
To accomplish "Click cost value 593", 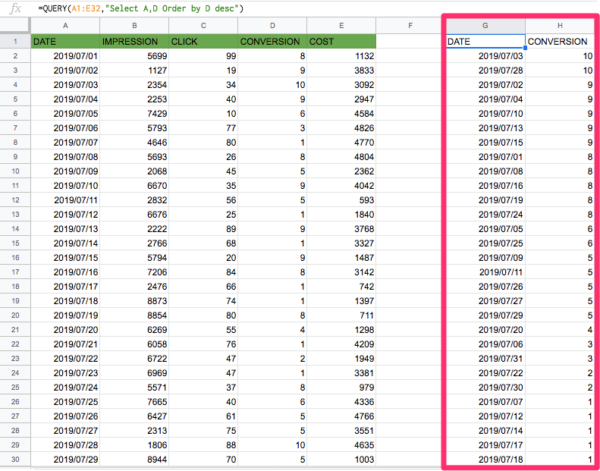I will click(x=341, y=200).
